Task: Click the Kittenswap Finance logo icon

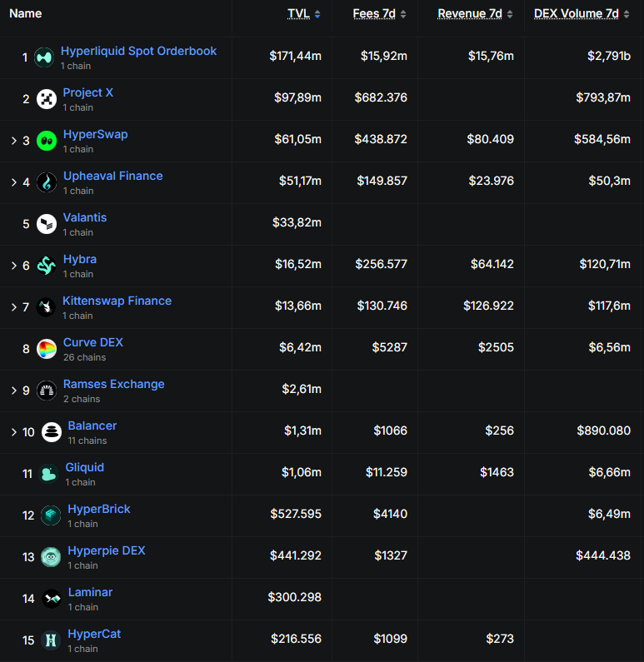Action: click(46, 307)
